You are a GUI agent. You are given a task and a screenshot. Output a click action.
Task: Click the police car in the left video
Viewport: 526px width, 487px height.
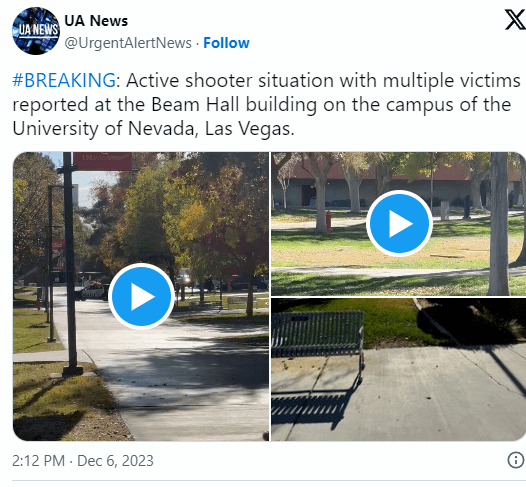pyautogui.click(x=91, y=291)
